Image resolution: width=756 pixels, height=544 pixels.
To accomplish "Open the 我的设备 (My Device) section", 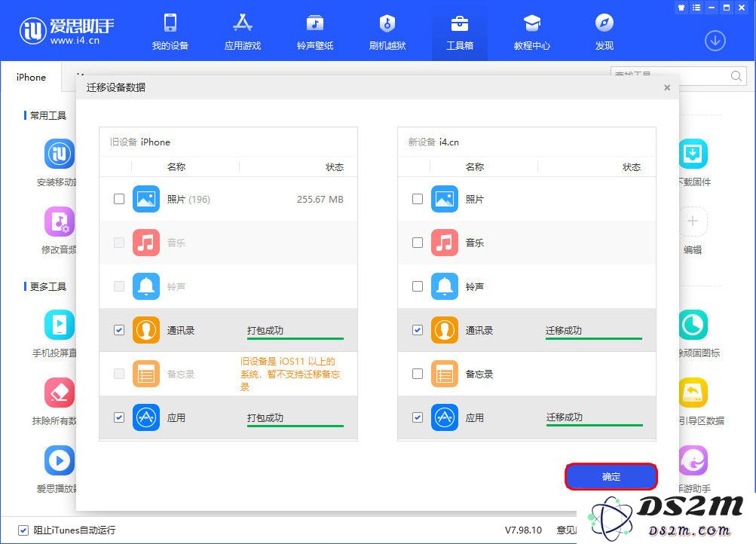I will click(x=170, y=32).
